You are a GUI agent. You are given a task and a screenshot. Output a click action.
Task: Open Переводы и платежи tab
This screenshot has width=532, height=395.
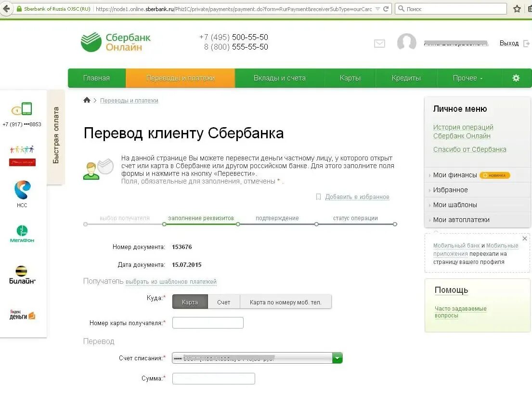(180, 78)
